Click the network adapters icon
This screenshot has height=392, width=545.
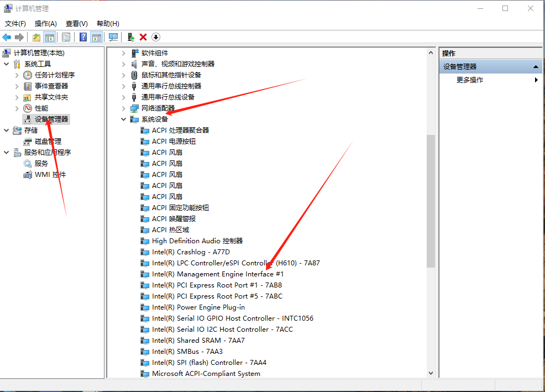click(x=134, y=108)
